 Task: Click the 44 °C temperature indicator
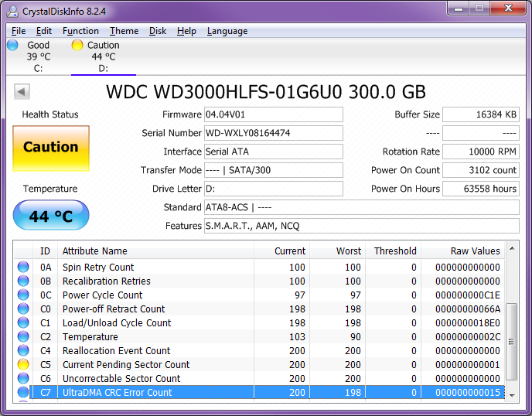[x=51, y=215]
